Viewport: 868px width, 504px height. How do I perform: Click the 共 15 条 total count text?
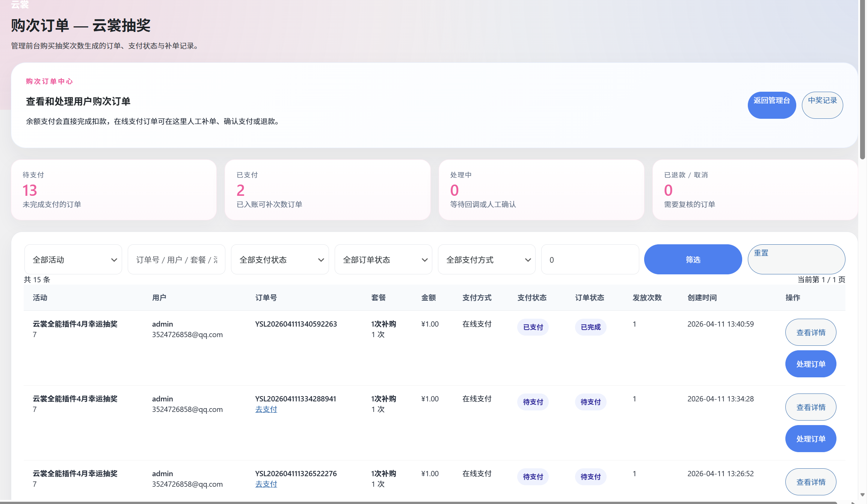pyautogui.click(x=37, y=280)
